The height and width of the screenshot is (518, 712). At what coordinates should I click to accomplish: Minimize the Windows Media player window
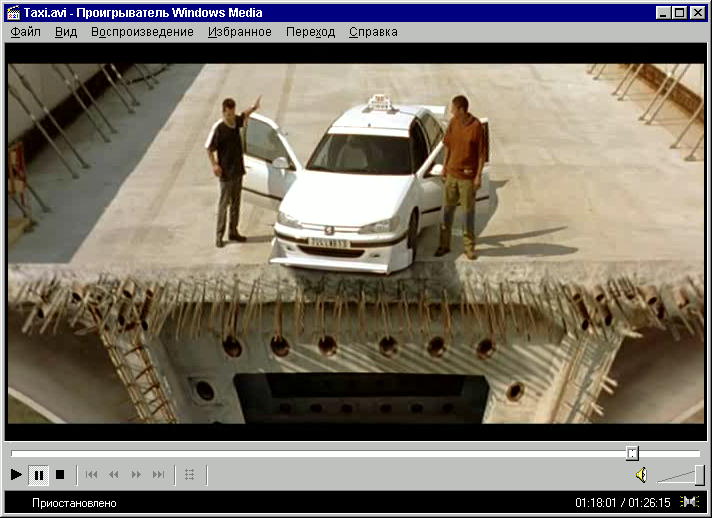(x=663, y=13)
